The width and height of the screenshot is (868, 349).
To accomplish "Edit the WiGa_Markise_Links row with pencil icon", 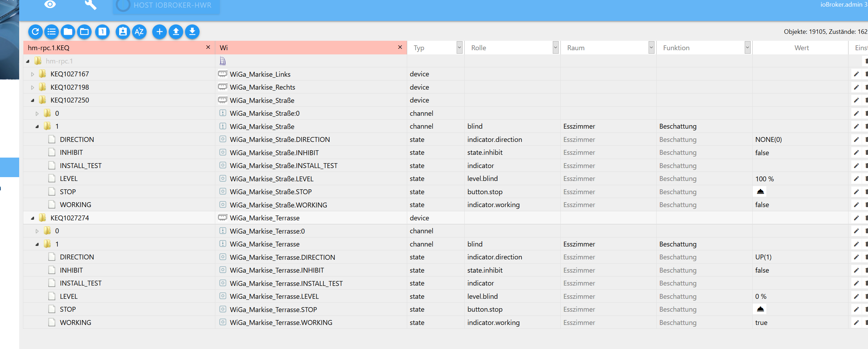I will click(856, 74).
